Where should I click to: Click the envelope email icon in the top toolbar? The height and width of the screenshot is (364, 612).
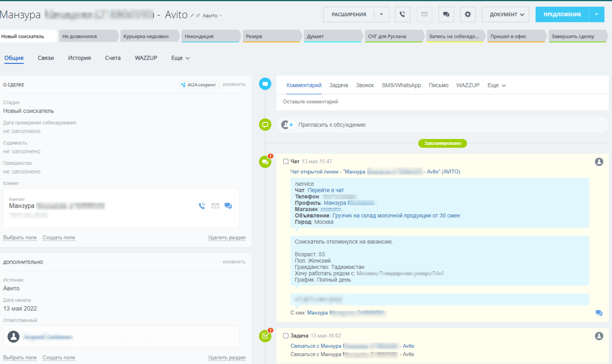click(x=424, y=14)
